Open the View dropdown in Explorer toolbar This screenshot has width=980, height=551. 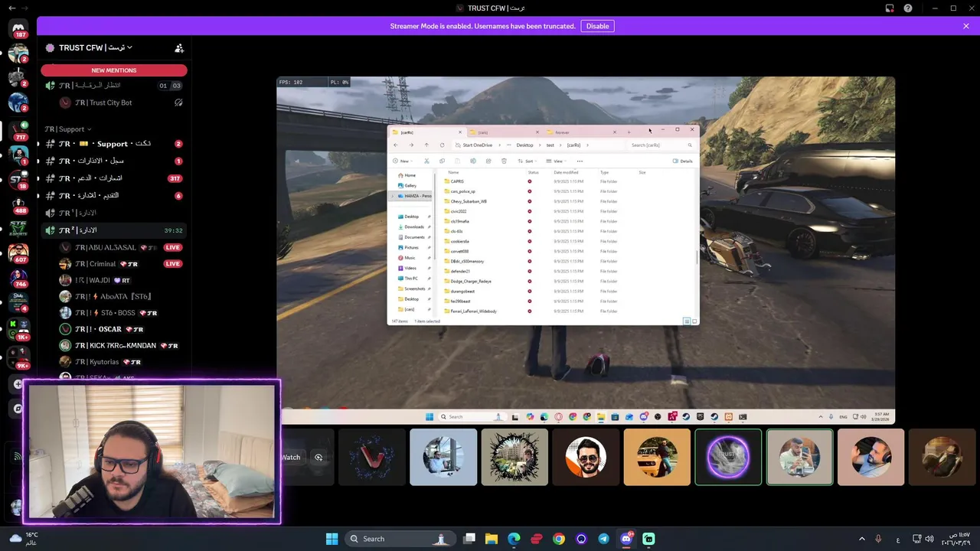click(557, 161)
